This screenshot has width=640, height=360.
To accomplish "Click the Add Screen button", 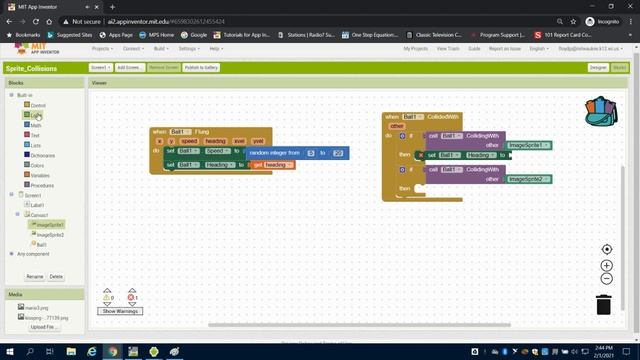I will (129, 67).
